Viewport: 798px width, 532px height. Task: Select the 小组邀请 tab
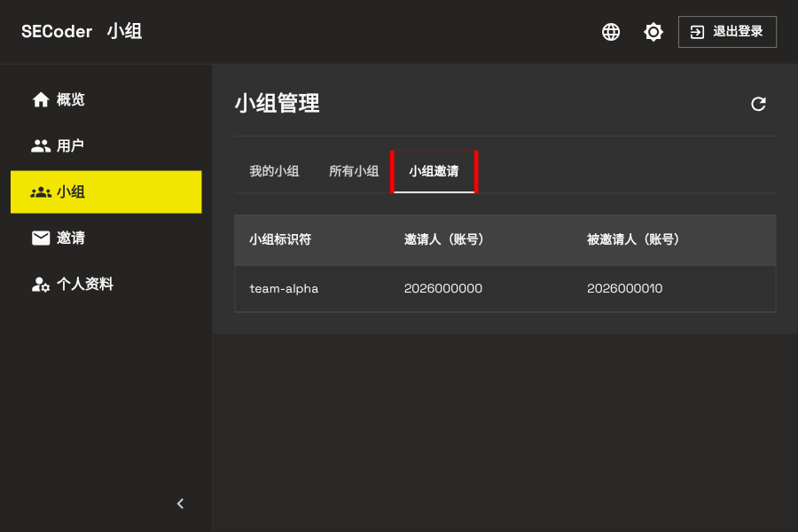point(434,171)
